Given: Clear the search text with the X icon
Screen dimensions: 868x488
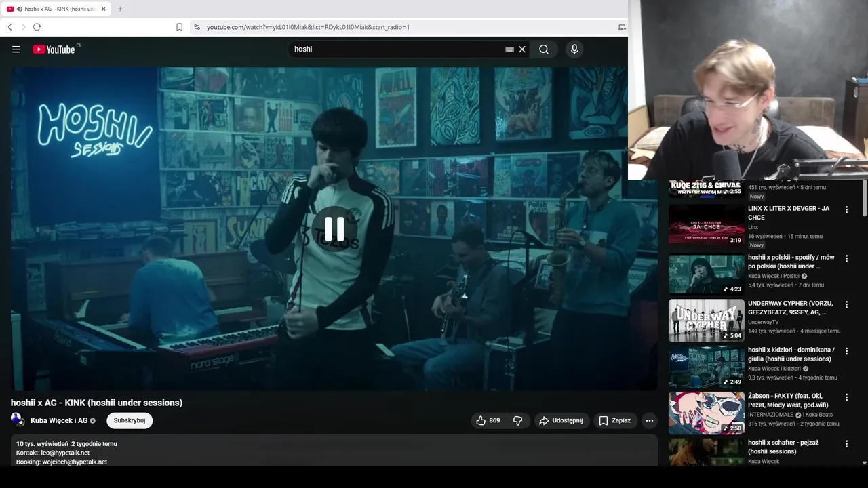Looking at the screenshot, I should [522, 49].
